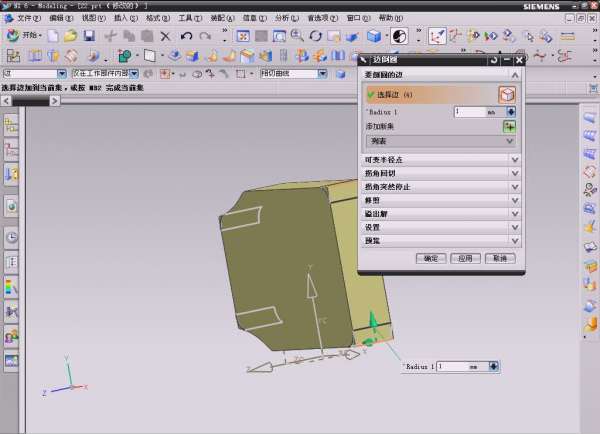Open the 分析 Analysis menu

285,18
